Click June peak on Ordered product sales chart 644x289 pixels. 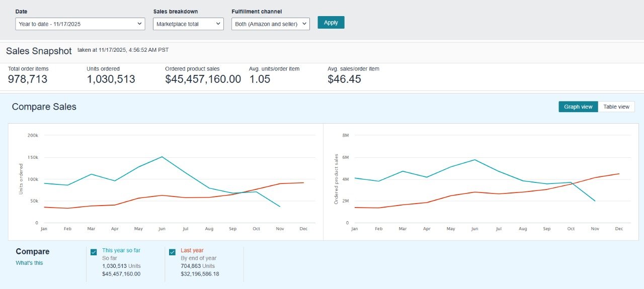(x=474, y=160)
